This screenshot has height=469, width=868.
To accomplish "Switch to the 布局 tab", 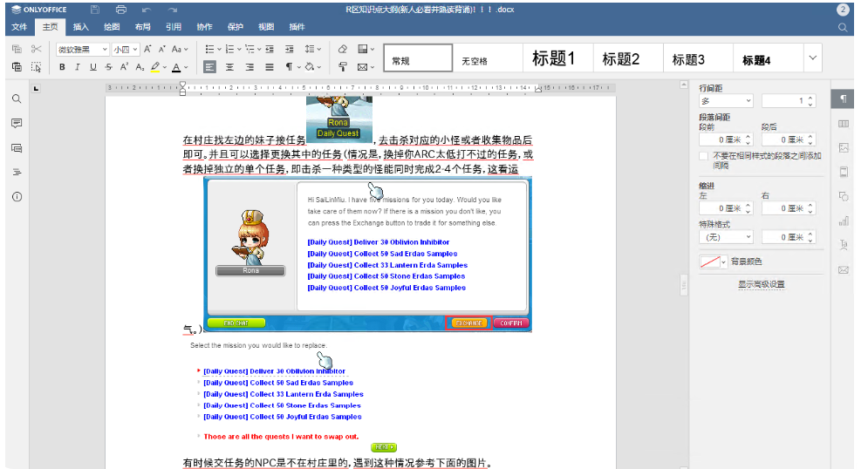I will (x=143, y=26).
